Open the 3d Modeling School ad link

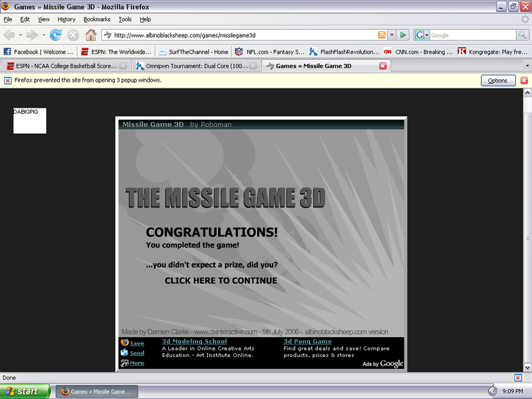[x=194, y=341]
